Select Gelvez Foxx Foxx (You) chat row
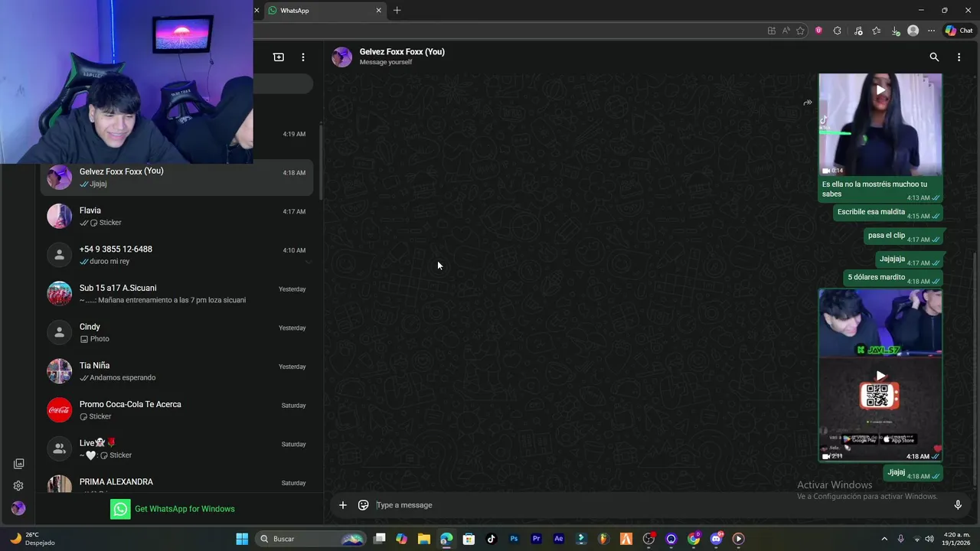 (177, 178)
